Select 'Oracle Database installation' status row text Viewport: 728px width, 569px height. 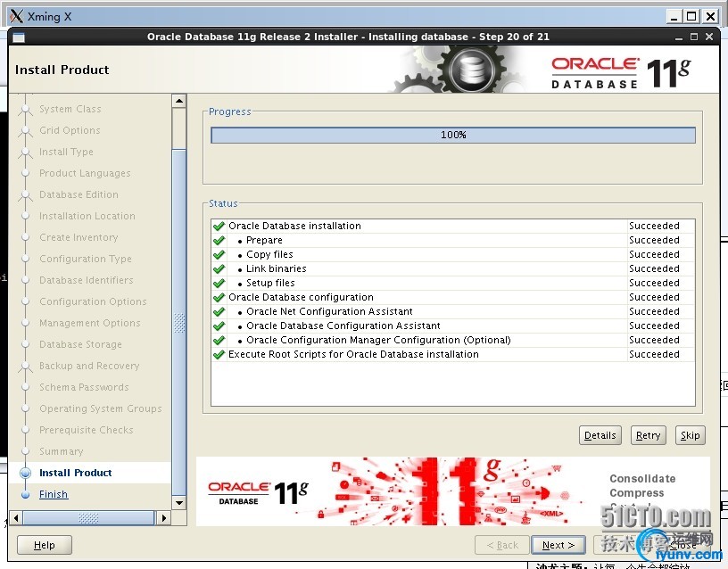click(x=294, y=226)
